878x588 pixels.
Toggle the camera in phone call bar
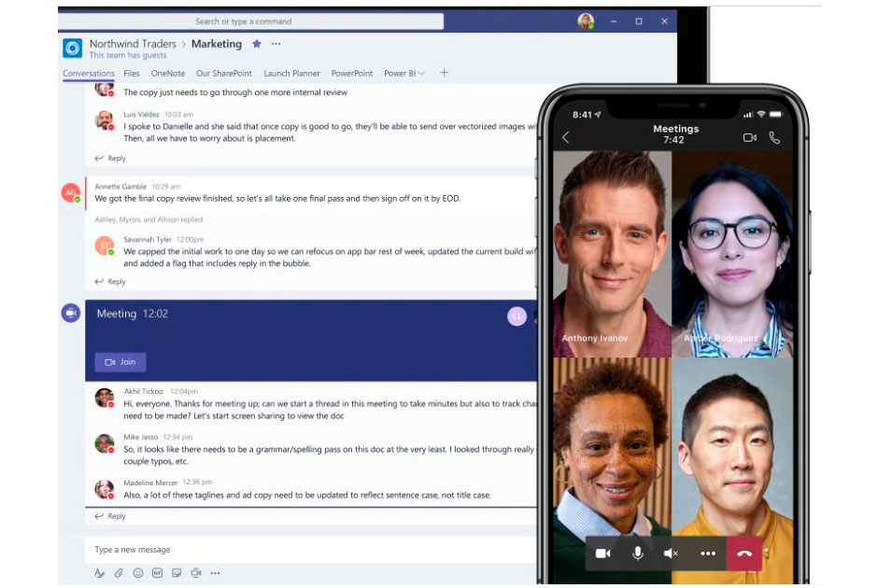(603, 553)
